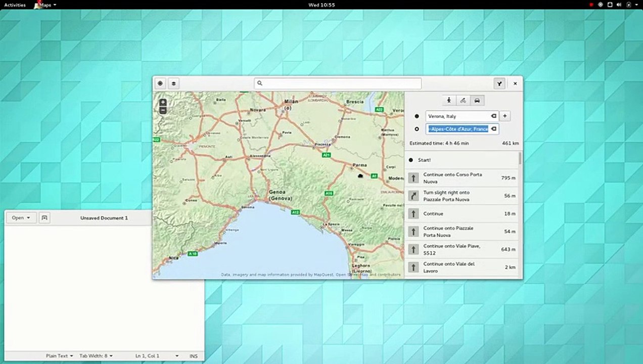Zoom in on the map
Screen dimensions: 643x364
pyautogui.click(x=163, y=102)
